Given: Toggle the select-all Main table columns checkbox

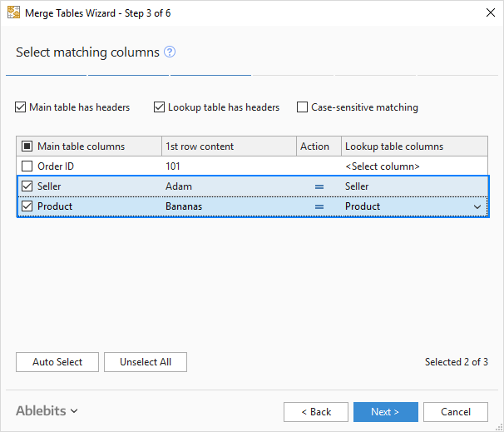Looking at the screenshot, I should [x=27, y=146].
